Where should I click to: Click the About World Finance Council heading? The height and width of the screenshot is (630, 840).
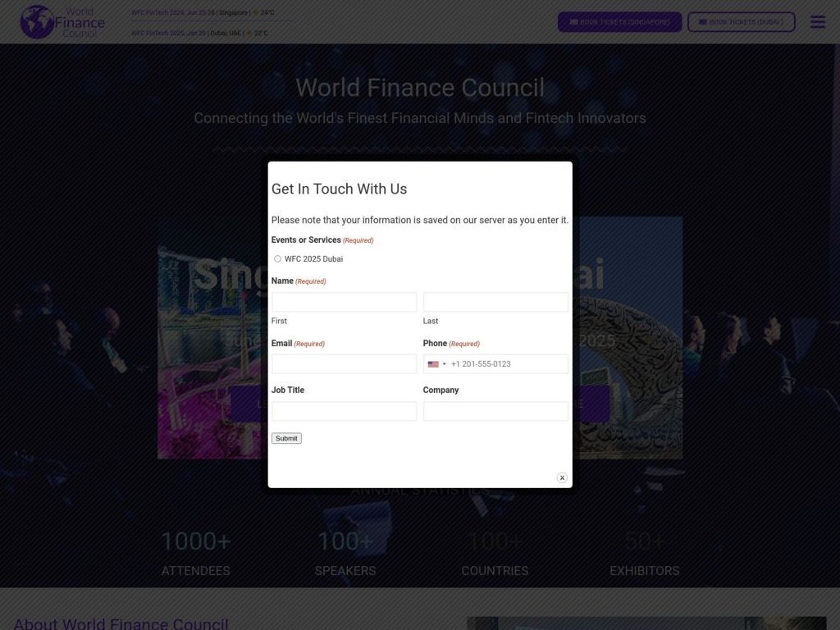point(121,623)
